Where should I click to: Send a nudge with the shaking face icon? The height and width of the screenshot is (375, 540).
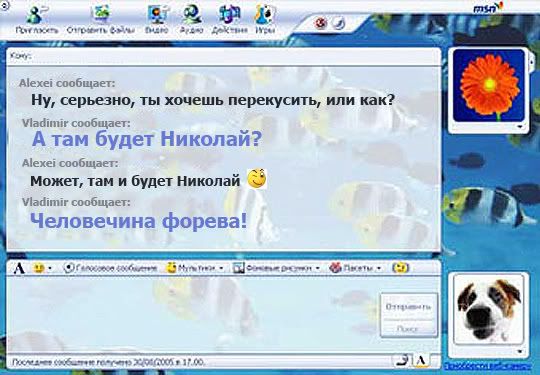tap(401, 268)
